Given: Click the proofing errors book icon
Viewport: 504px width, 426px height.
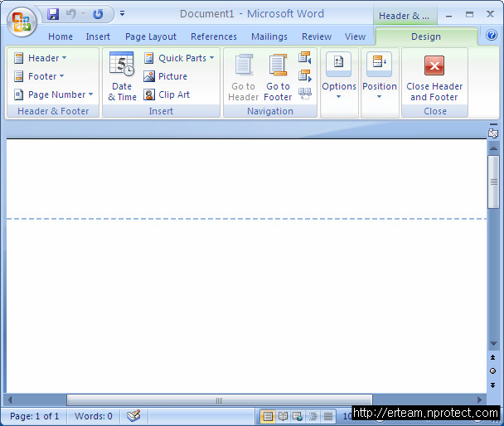Looking at the screenshot, I should click(x=133, y=416).
